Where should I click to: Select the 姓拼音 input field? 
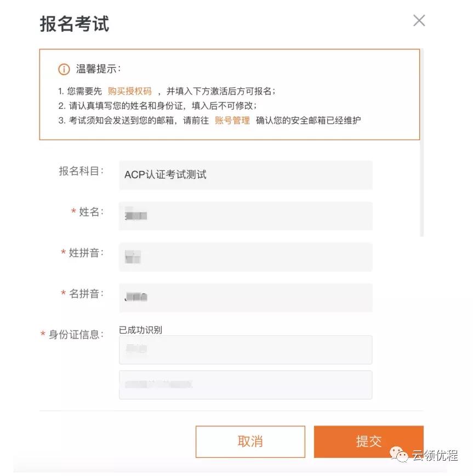(245, 257)
